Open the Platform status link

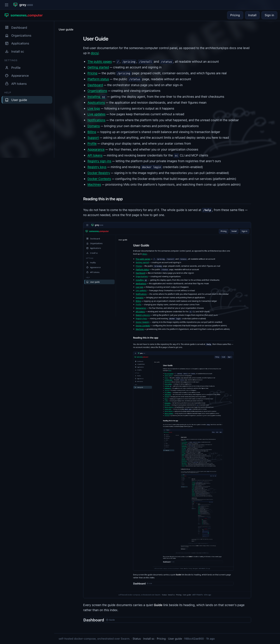click(x=98, y=79)
